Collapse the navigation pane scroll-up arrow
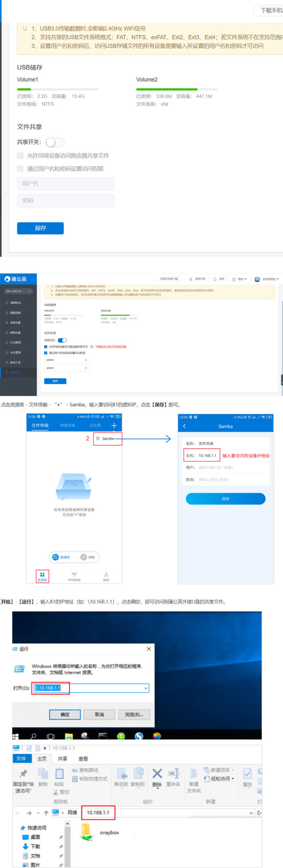This screenshot has width=283, height=868. 67,823
